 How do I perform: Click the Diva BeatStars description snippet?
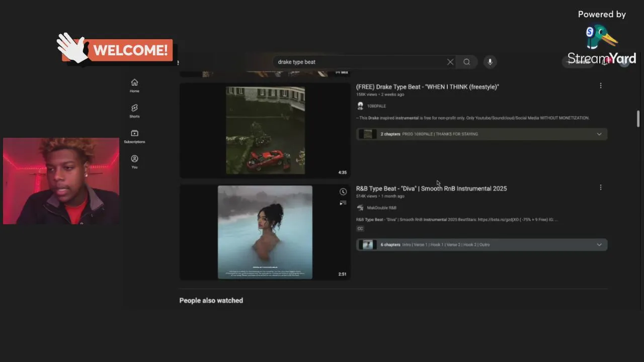pyautogui.click(x=457, y=220)
